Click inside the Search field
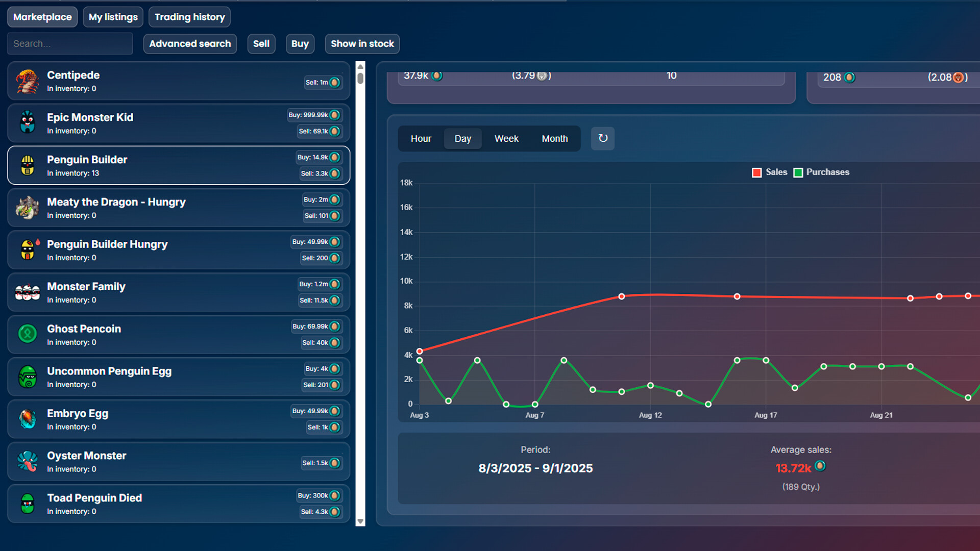The width and height of the screenshot is (980, 551). tap(70, 43)
